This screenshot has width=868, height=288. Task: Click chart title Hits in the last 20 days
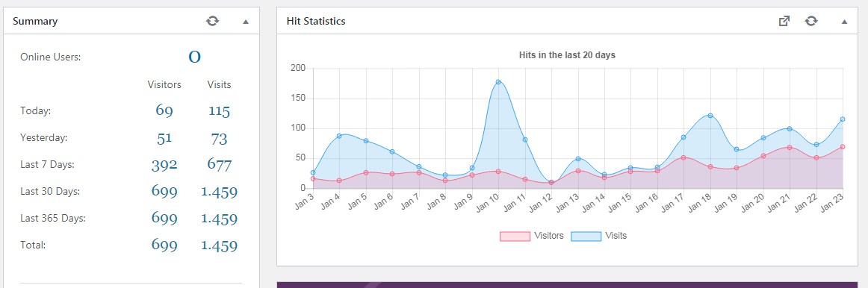click(x=567, y=55)
